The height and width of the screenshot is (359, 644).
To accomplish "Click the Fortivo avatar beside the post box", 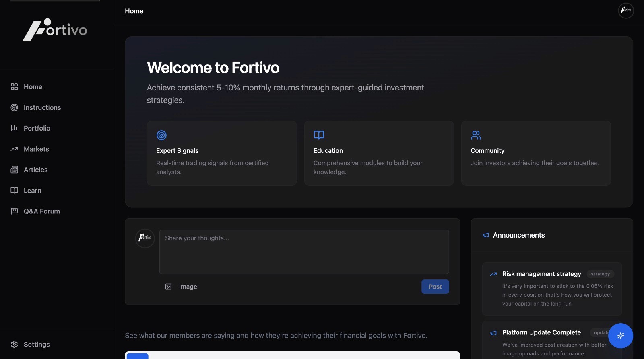I will click(145, 238).
